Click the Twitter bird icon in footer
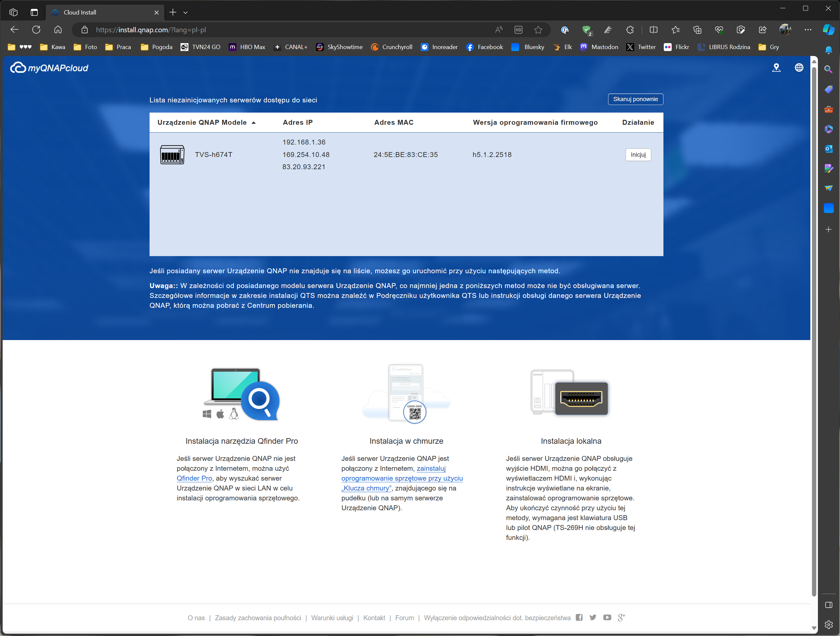Screen dimensions: 840x636 tap(593, 618)
